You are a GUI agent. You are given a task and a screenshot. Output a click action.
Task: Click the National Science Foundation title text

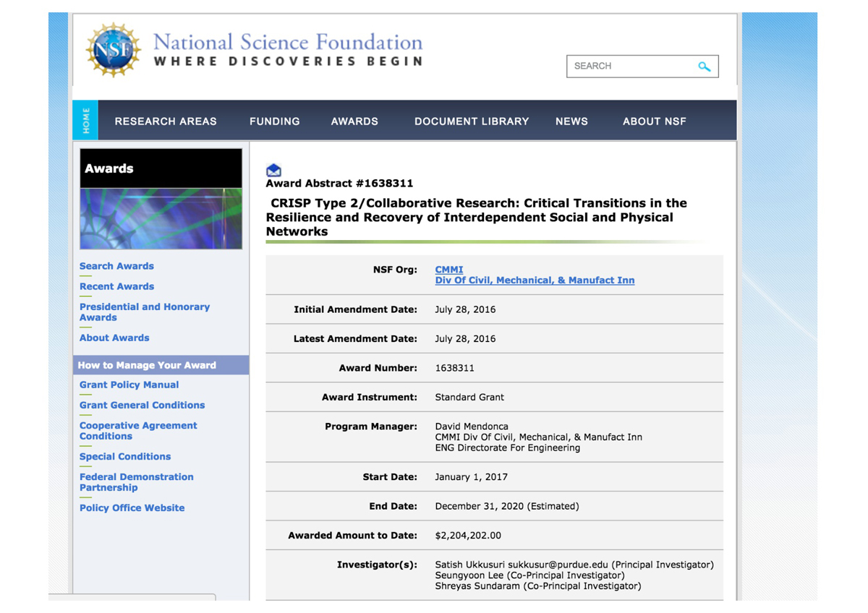(x=288, y=41)
